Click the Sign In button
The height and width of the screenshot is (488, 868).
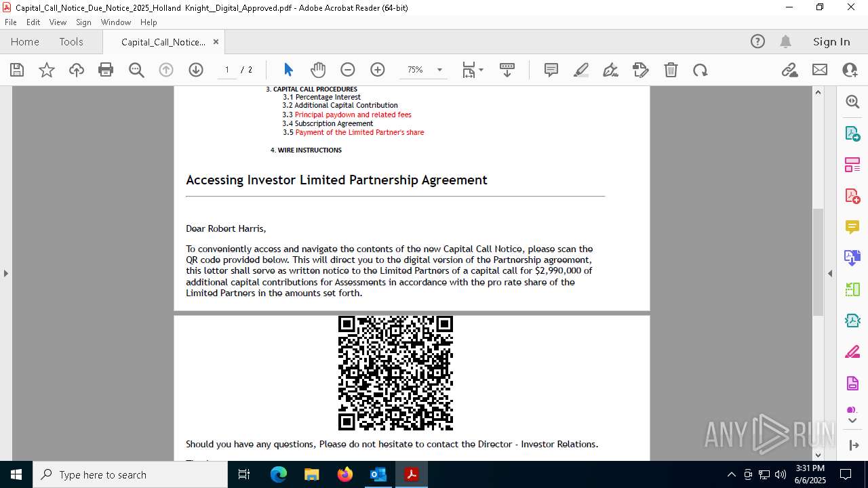[x=831, y=42]
